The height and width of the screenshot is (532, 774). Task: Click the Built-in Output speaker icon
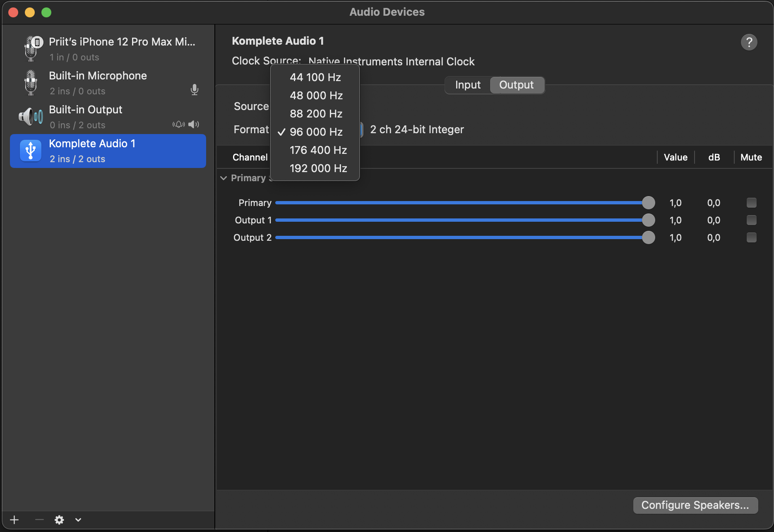[31, 117]
